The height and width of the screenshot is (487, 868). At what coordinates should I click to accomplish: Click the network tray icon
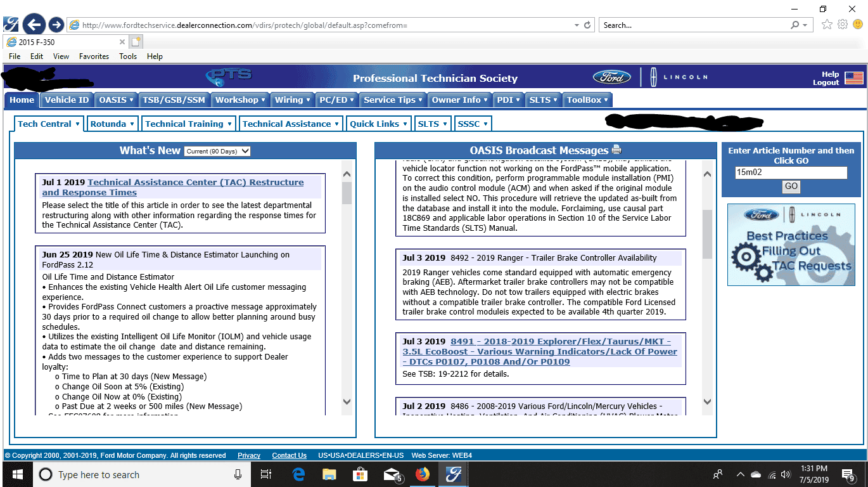772,474
